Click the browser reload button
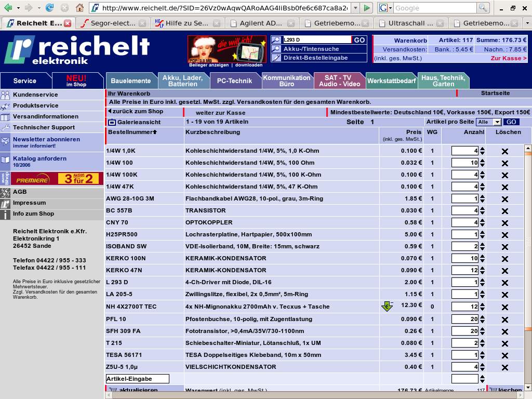Viewport: 532px width, 399px height. coord(49,7)
